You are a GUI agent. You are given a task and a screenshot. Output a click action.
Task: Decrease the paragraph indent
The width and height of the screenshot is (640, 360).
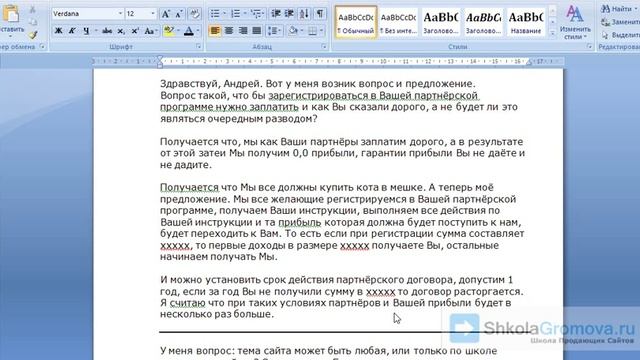point(276,14)
